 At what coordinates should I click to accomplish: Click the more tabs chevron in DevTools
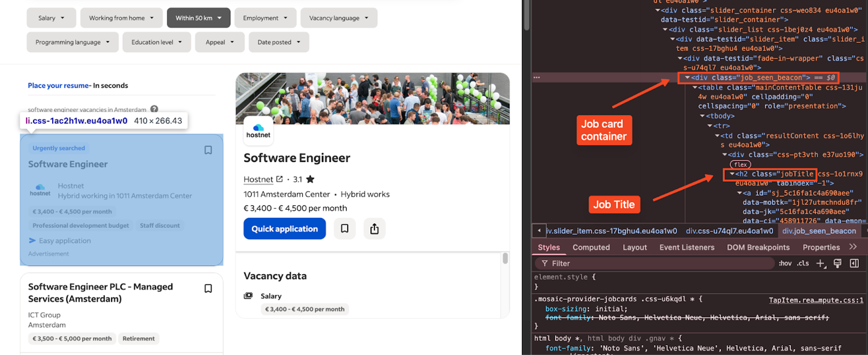pyautogui.click(x=854, y=246)
